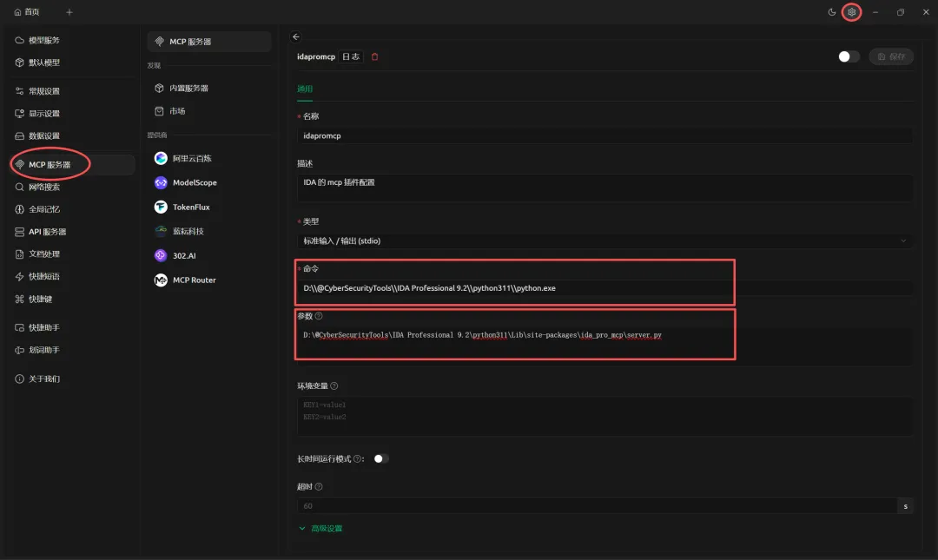The height and width of the screenshot is (560, 938).
Task: Click the name field idapromcp
Action: tap(604, 135)
